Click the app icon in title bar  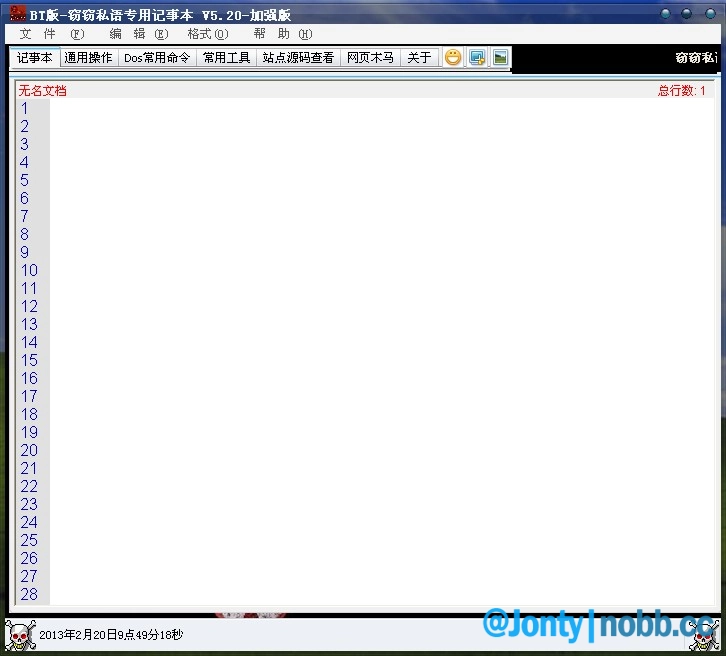tap(17, 14)
